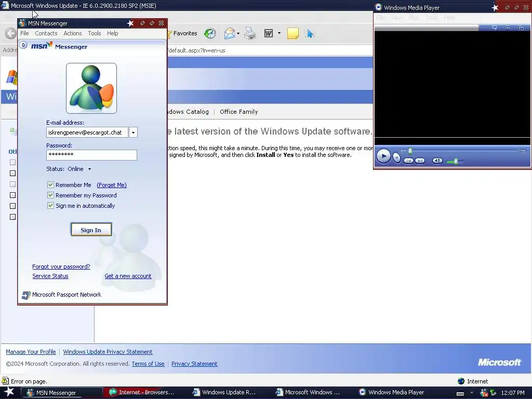
Task: Click the Forgot your password? link
Action: tap(61, 267)
